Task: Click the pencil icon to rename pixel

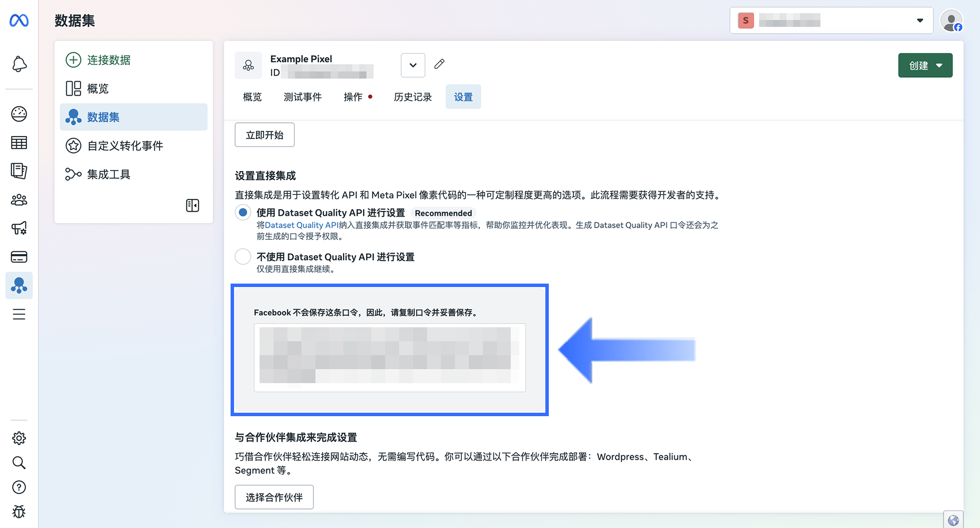Action: [439, 64]
